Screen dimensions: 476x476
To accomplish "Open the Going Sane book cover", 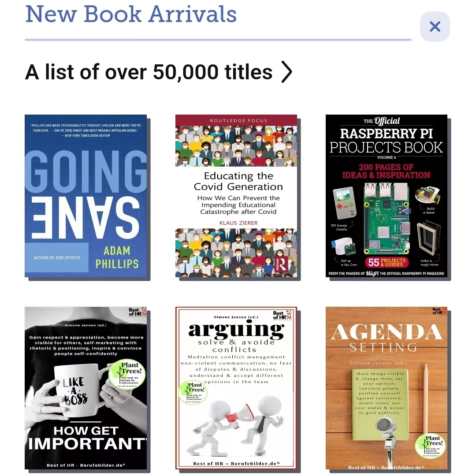I will pos(86,196).
